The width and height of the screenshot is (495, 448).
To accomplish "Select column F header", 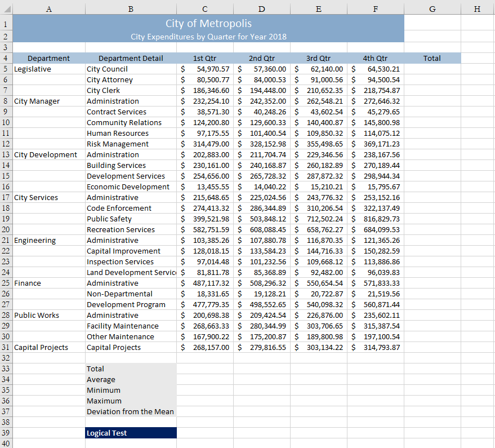I will click(x=375, y=8).
